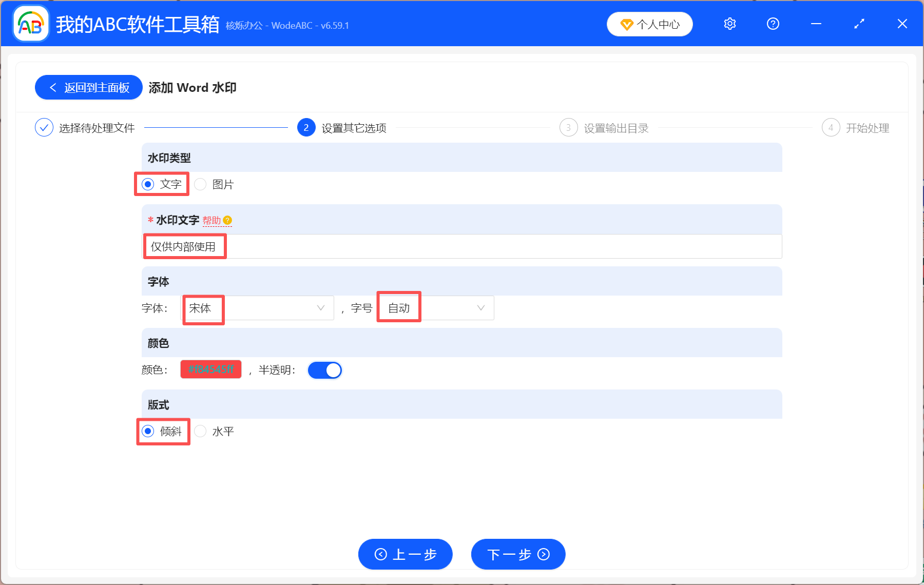Expand the font dropdown showing 宋体

(320, 307)
